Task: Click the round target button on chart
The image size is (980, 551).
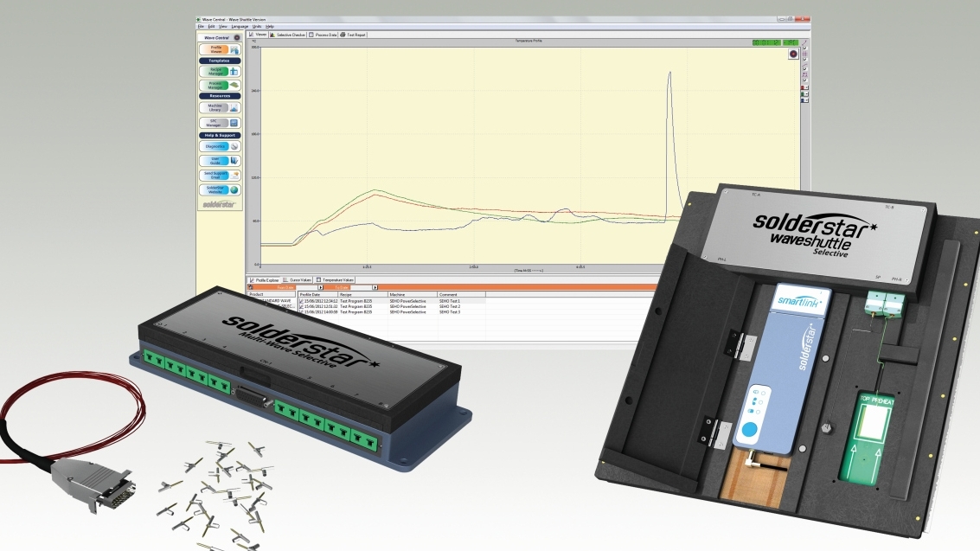Action: 794,54
